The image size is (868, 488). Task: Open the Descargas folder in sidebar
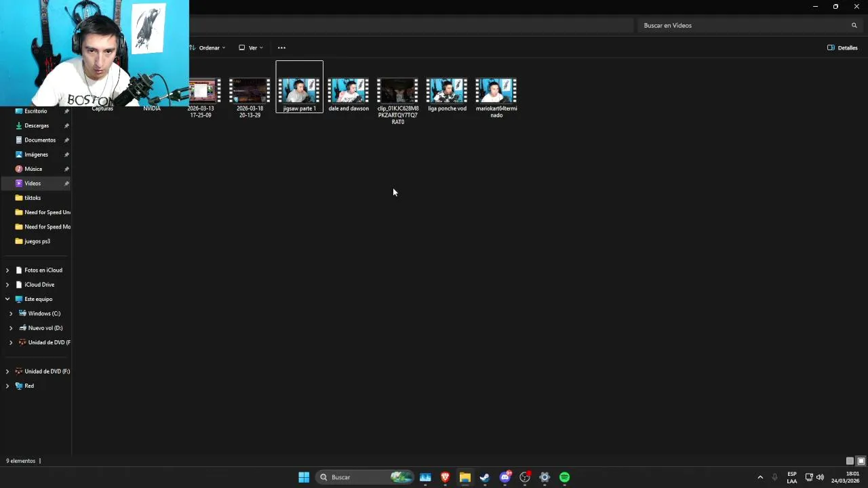click(37, 125)
